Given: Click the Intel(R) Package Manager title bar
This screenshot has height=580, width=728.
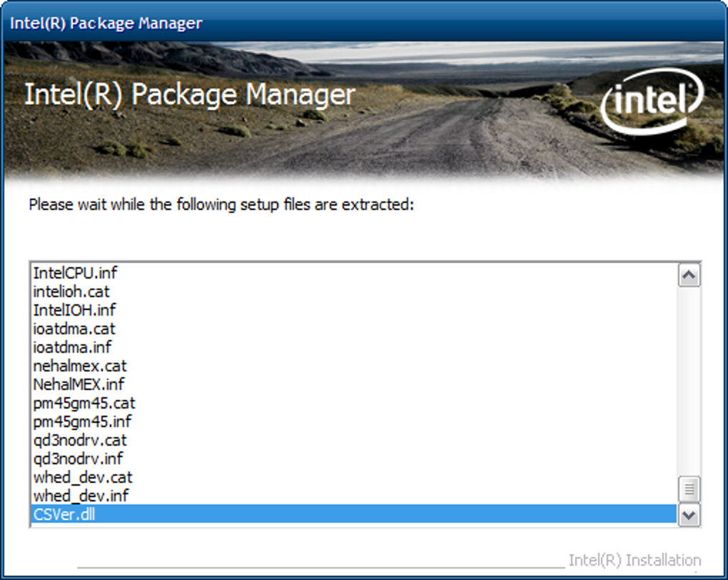Looking at the screenshot, I should [357, 22].
